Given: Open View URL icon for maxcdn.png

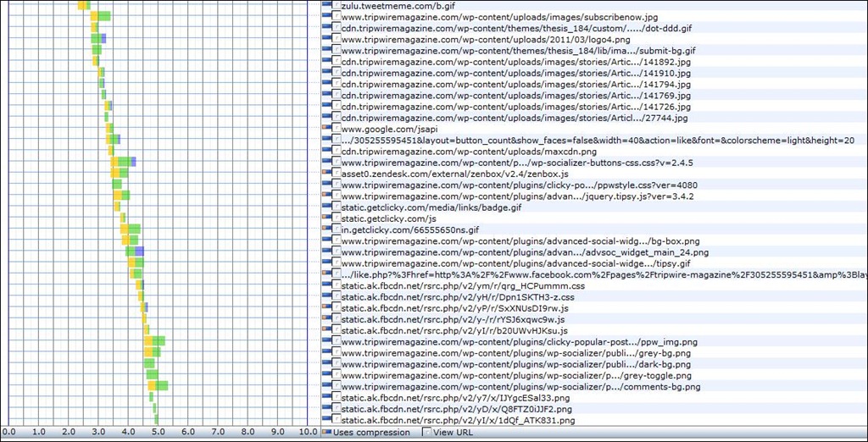Looking at the screenshot, I should [336, 151].
